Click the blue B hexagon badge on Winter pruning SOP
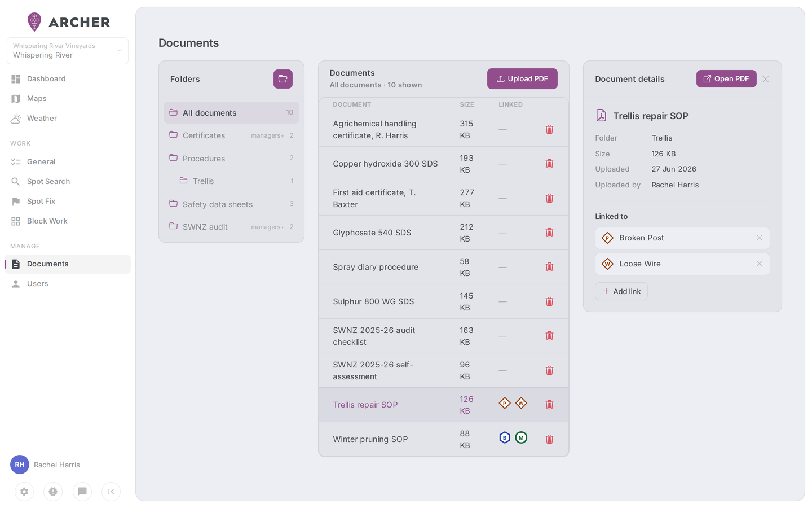The width and height of the screenshot is (812, 508). pos(505,437)
